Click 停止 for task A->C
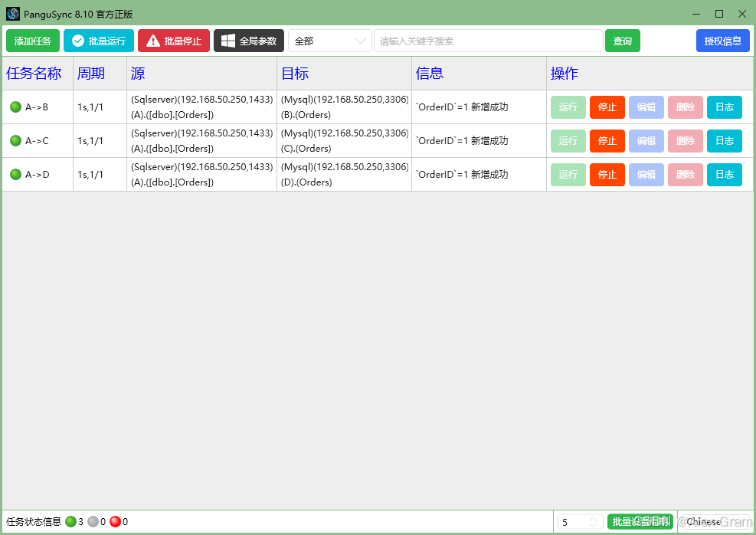Image resolution: width=756 pixels, height=535 pixels. (607, 141)
